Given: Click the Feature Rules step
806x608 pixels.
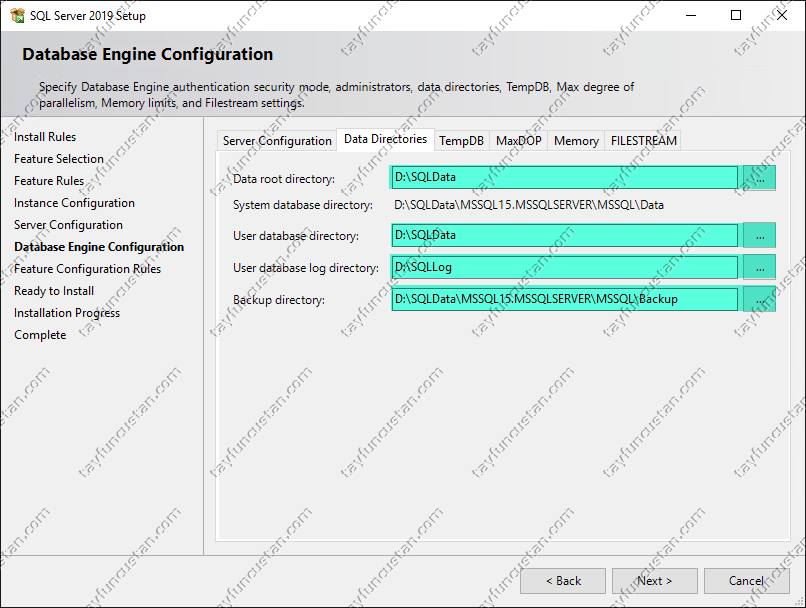Looking at the screenshot, I should click(x=49, y=181).
